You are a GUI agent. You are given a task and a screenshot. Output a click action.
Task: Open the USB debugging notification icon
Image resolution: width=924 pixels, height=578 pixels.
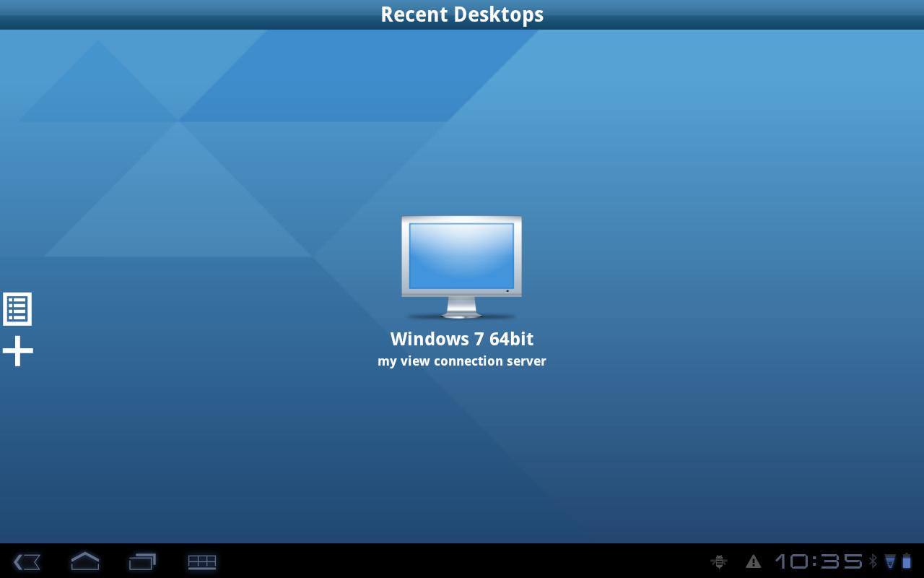(718, 561)
